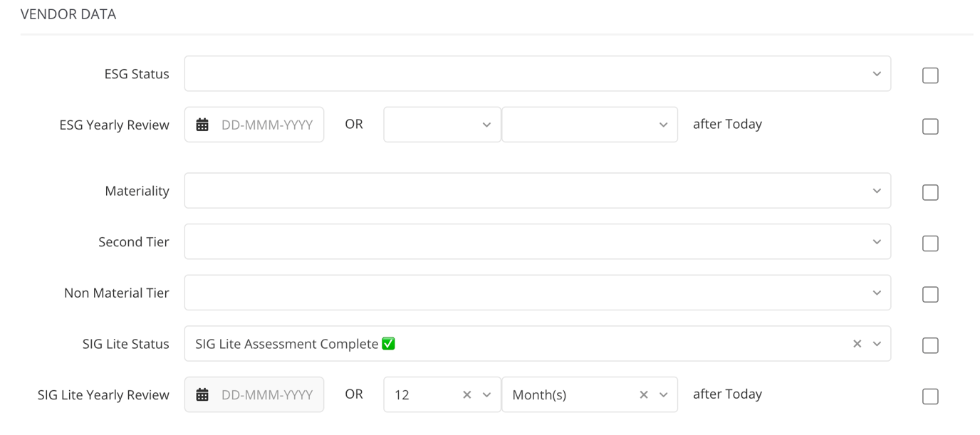Screen dimensions: 980x435
Task: Open the ESG Yearly Review calendar picker
Action: tap(202, 124)
